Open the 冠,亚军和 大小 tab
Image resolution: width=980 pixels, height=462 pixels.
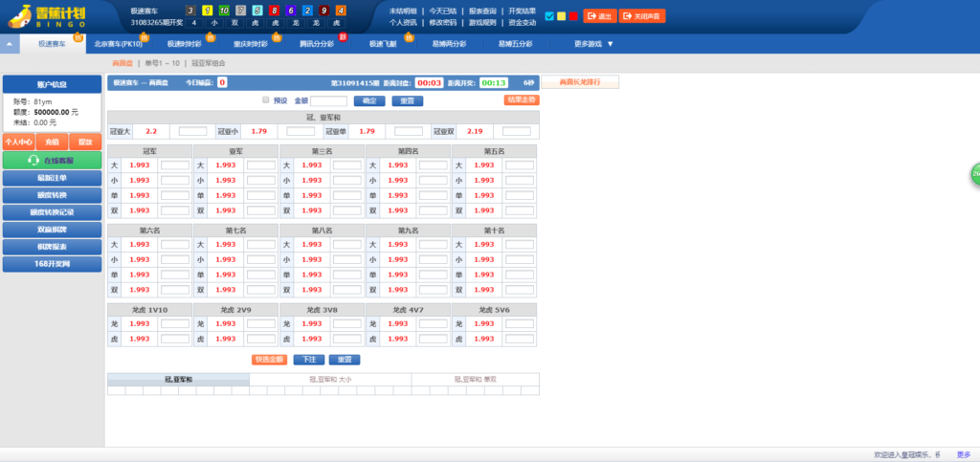[x=330, y=380]
